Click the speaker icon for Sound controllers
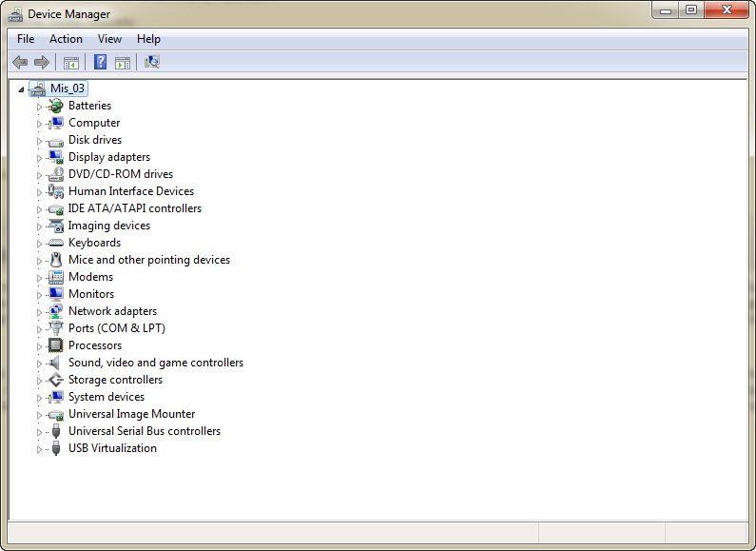 click(x=55, y=363)
